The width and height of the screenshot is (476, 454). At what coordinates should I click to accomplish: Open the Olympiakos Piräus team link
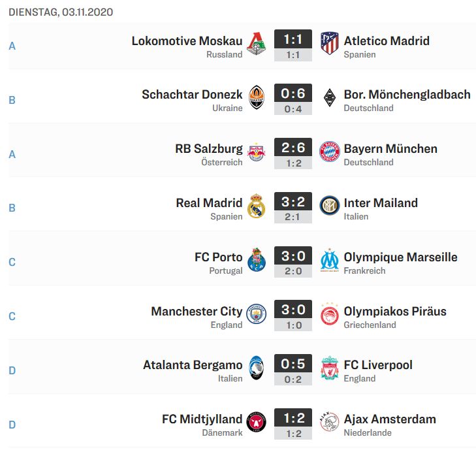pos(395,311)
